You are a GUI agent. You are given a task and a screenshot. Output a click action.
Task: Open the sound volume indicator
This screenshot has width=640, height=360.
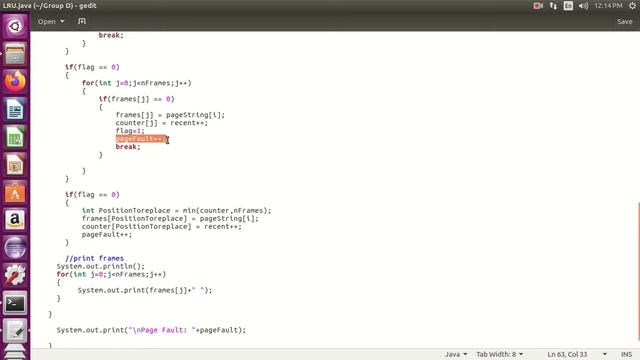(583, 6)
